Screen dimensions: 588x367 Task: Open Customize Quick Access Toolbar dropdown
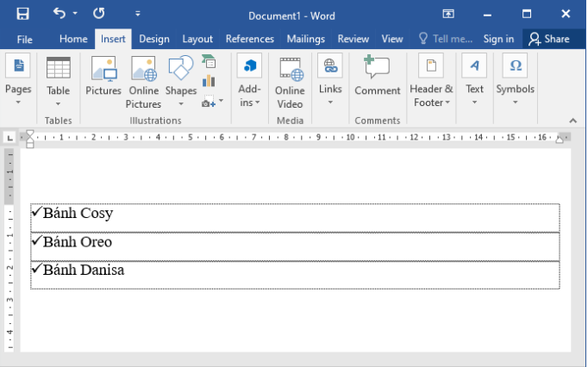[138, 14]
